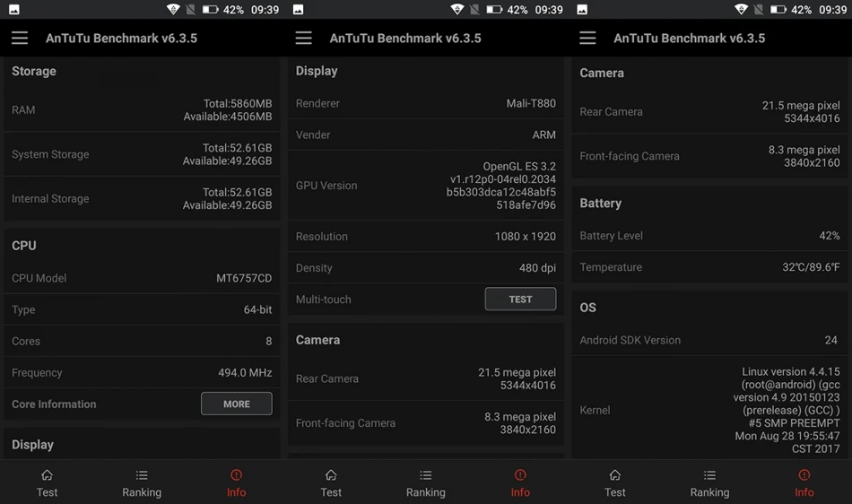Tap the Wi-Fi status icon in right screen
The height and width of the screenshot is (504, 852).
(x=741, y=9)
